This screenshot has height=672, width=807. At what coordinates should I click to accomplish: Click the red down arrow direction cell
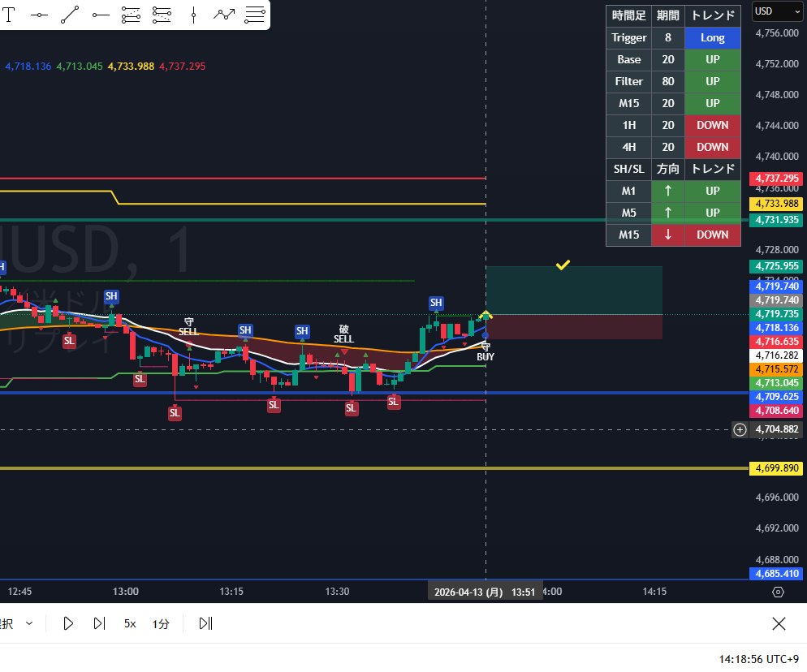point(668,235)
